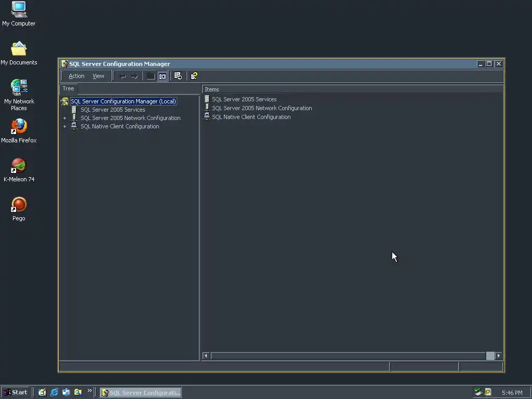
Task: Toggle the Show/Hide Console Tree button
Action: 163,76
